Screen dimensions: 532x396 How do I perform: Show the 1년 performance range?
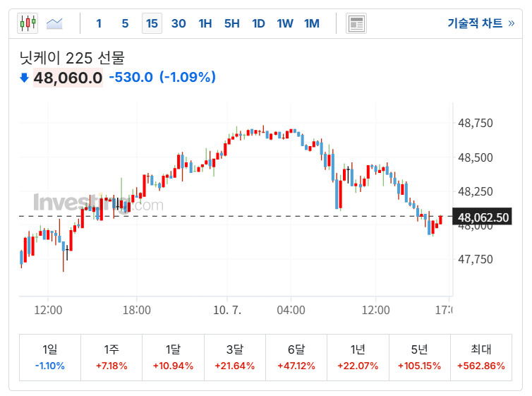pyautogui.click(x=358, y=357)
